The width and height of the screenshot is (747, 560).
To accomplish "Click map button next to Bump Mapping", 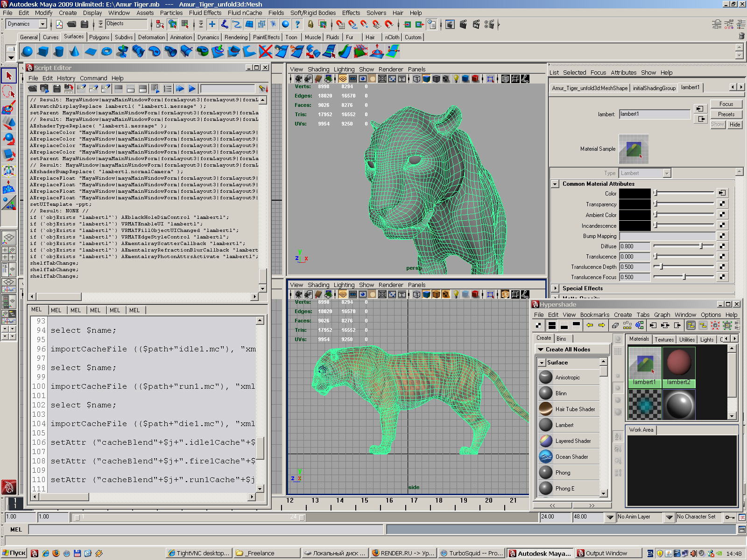I will (x=722, y=236).
